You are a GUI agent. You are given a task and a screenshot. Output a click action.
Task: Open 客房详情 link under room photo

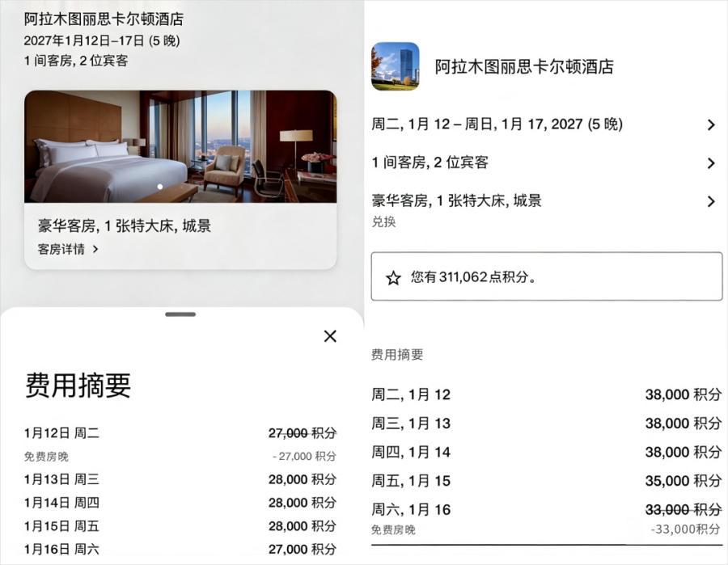[x=68, y=249]
